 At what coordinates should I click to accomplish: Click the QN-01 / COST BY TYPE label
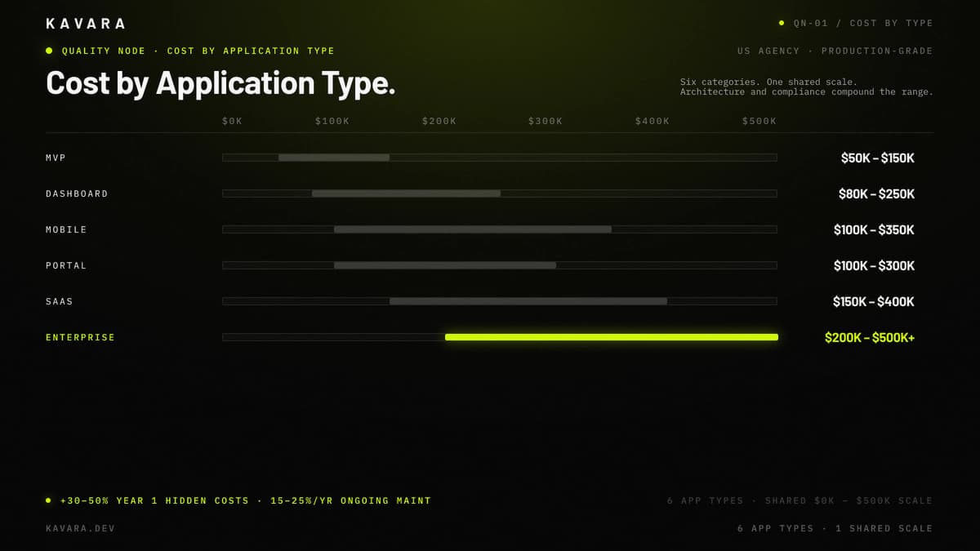pos(863,24)
